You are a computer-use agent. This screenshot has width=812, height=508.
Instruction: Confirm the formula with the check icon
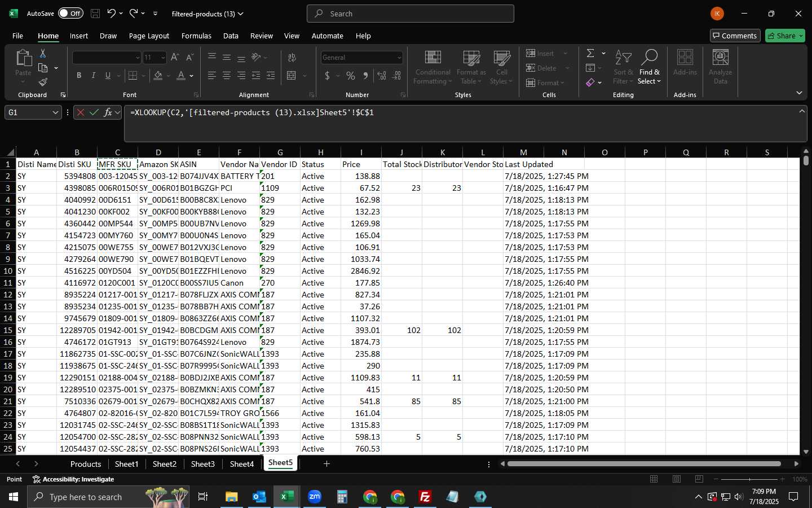94,112
